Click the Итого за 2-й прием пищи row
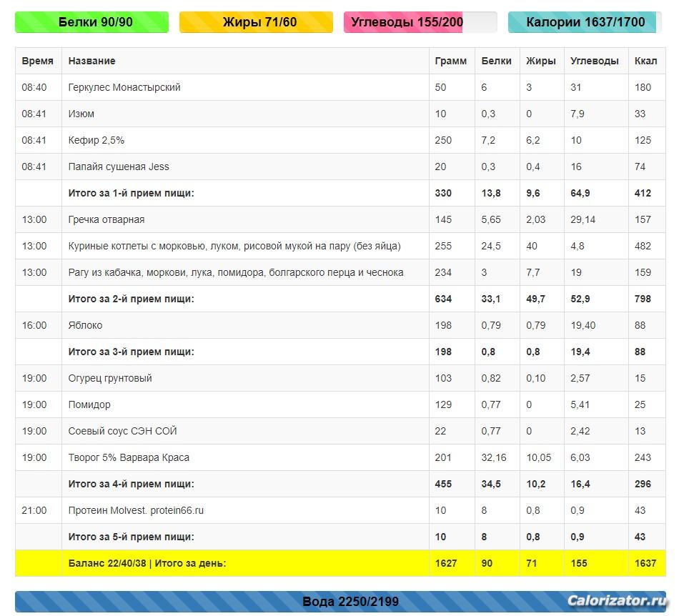Screen dimensions: 684x616 pyautogui.click(x=131, y=299)
